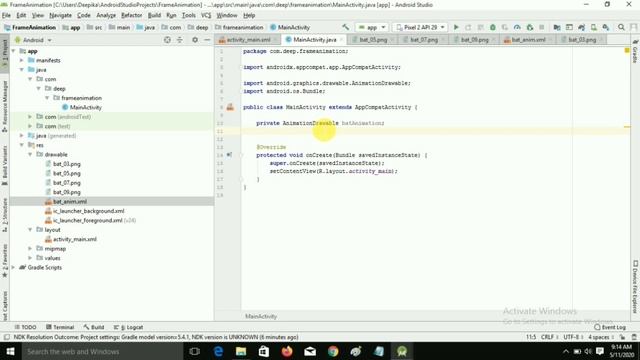This screenshot has height=360, width=640.
Task: Collapse the drawable folder
Action: (x=31, y=155)
